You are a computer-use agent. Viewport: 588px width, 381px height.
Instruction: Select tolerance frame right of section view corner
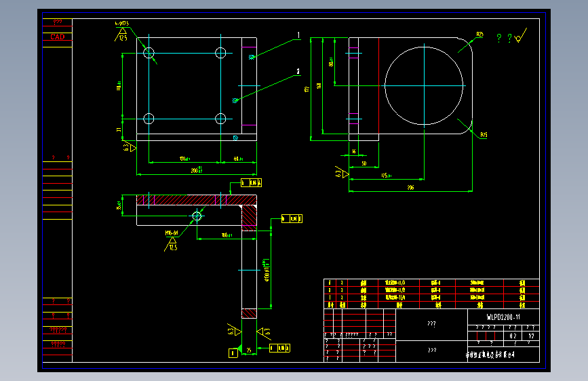[x=292, y=218]
